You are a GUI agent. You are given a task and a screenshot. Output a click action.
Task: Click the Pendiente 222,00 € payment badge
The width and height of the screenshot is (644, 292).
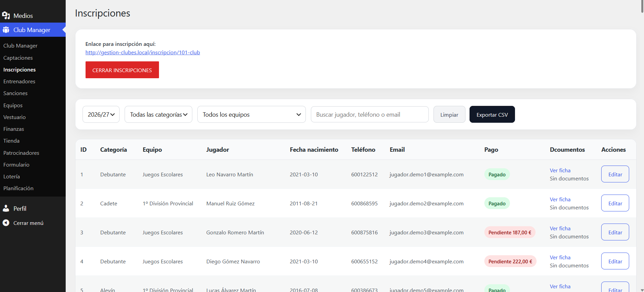click(510, 261)
